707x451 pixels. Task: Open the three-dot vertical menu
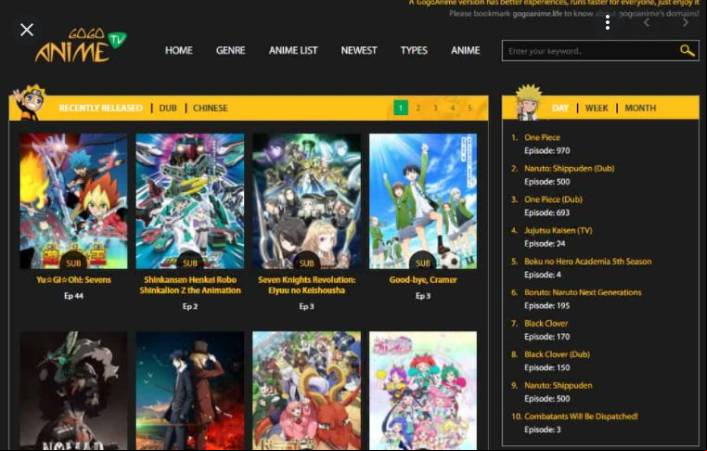[x=608, y=22]
